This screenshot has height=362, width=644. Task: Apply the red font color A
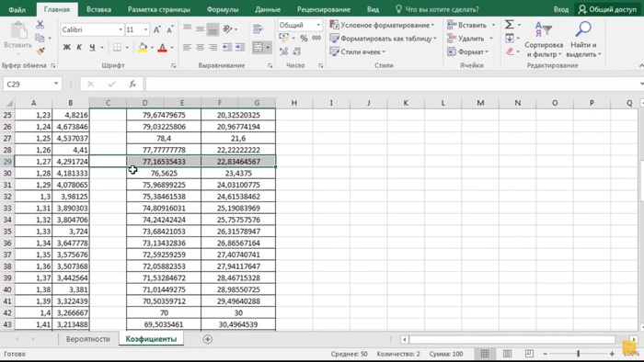tap(163, 48)
